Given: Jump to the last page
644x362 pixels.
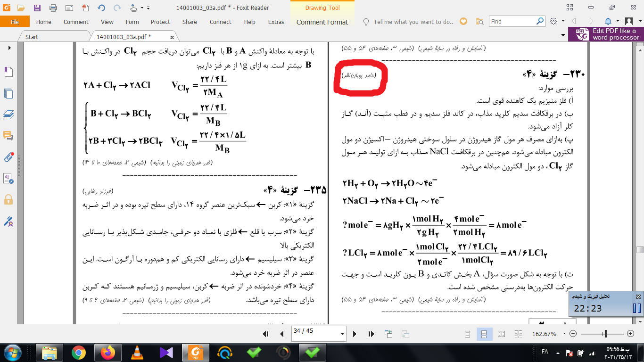Looking at the screenshot, I should pos(371,334).
